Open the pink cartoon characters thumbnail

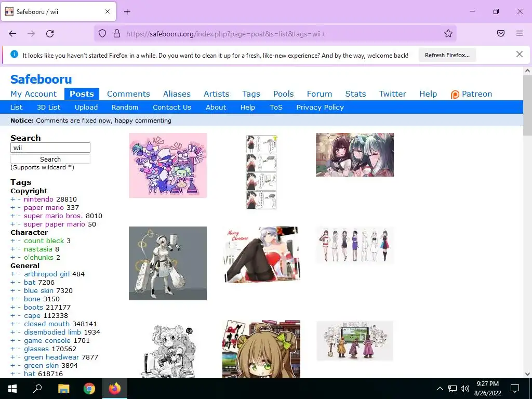168,165
